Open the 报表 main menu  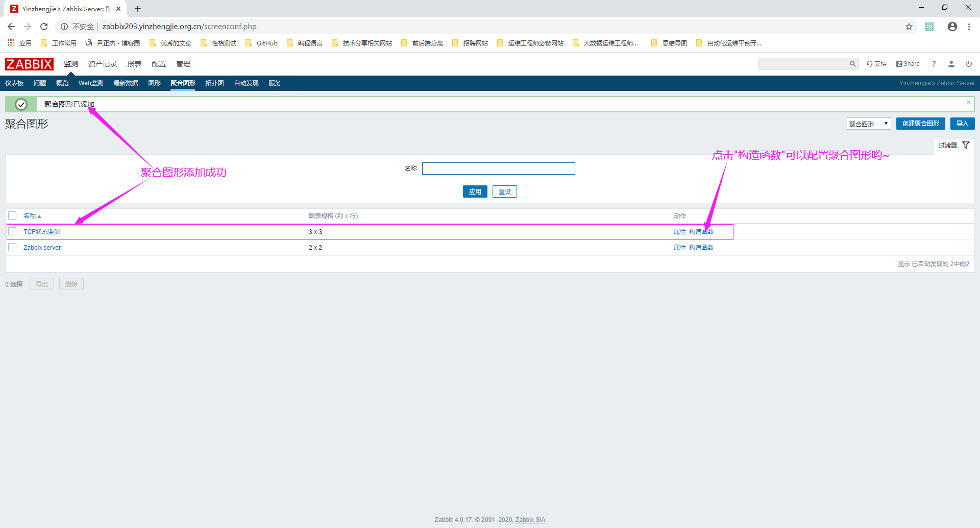pos(134,64)
